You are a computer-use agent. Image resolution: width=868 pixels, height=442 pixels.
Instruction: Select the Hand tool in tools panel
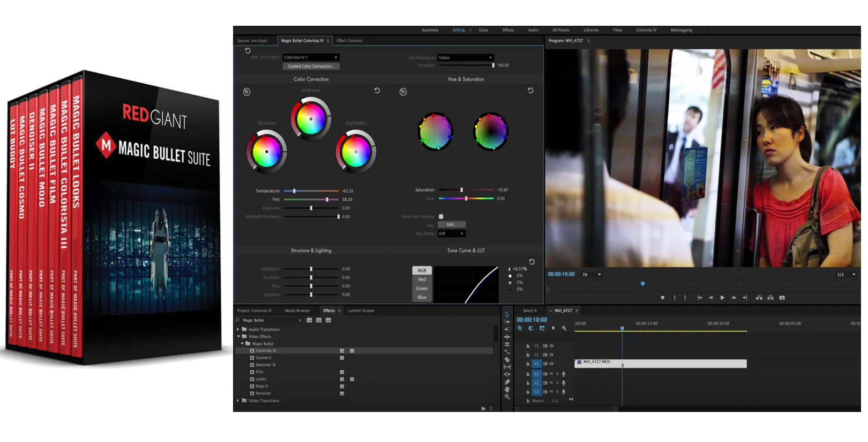(507, 389)
